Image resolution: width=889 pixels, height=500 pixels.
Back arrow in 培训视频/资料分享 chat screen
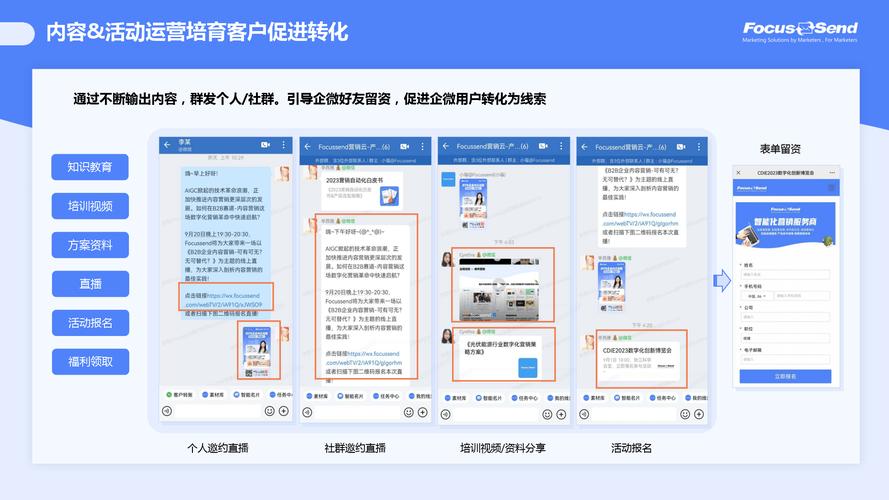click(446, 146)
